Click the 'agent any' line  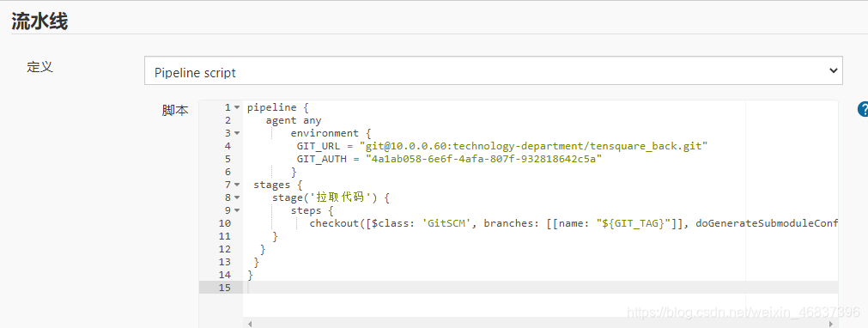click(x=294, y=120)
